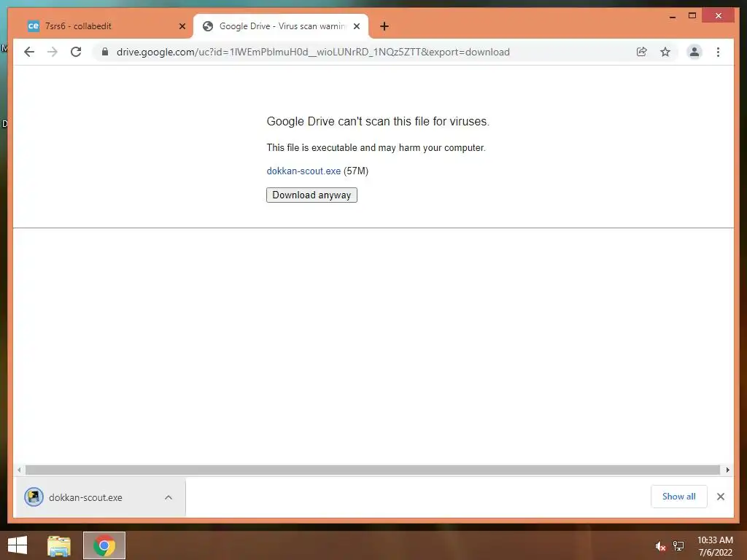
Task: Open the Chrome profile avatar menu
Action: pyautogui.click(x=694, y=52)
